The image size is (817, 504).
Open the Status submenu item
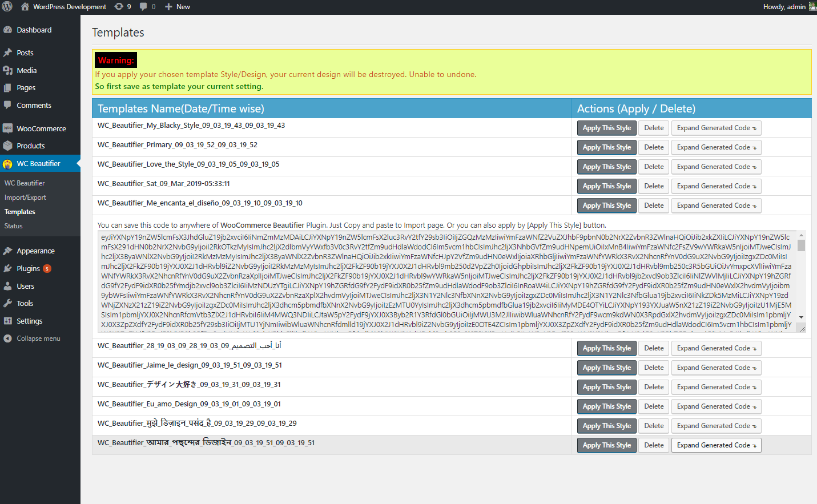(x=14, y=226)
